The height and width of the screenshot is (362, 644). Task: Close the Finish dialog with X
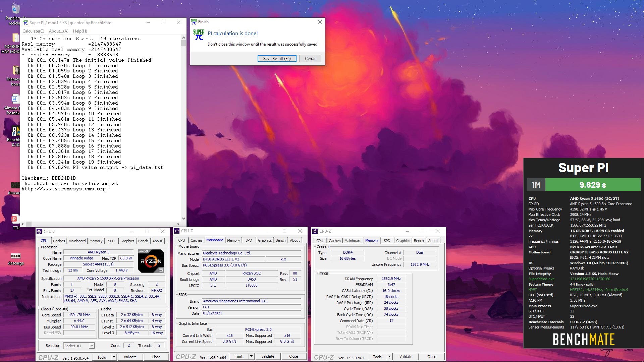tap(320, 22)
